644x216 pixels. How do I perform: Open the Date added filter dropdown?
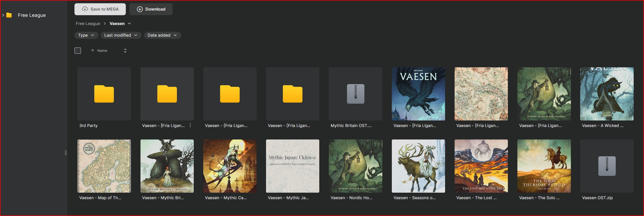click(x=162, y=35)
